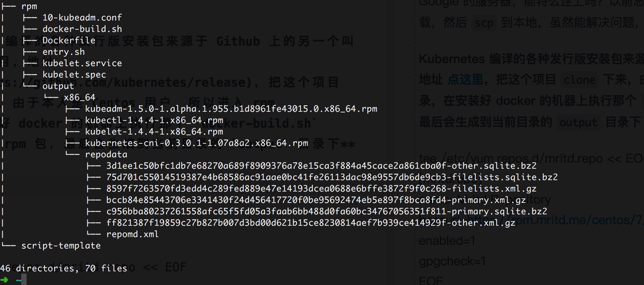The width and height of the screenshot is (644, 285).
Task: Click the green prompt arrow icon
Action: coord(4,280)
